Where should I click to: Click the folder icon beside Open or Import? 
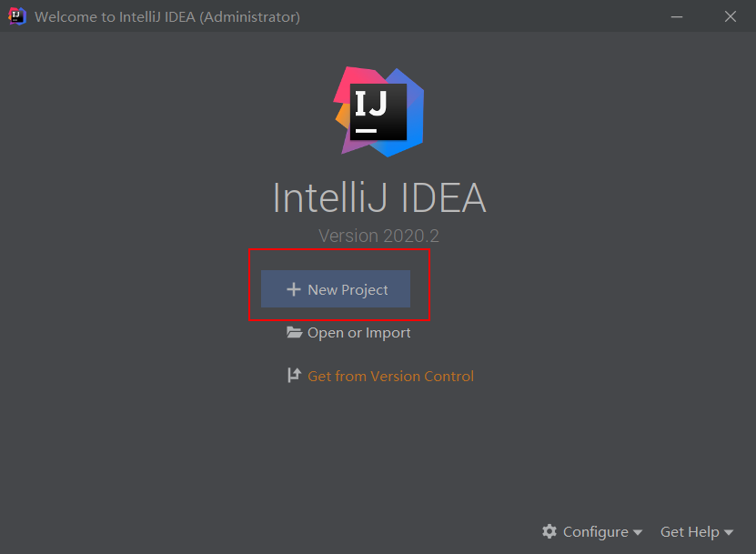294,333
